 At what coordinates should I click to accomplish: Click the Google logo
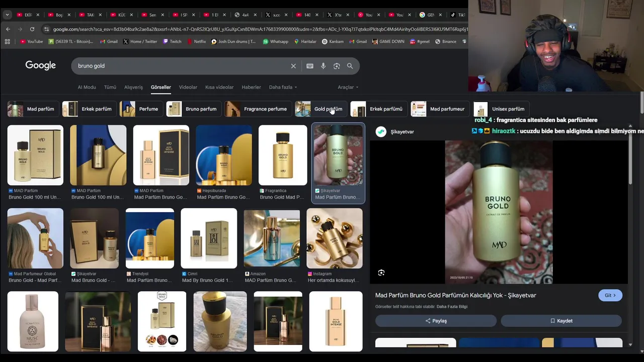pyautogui.click(x=41, y=65)
